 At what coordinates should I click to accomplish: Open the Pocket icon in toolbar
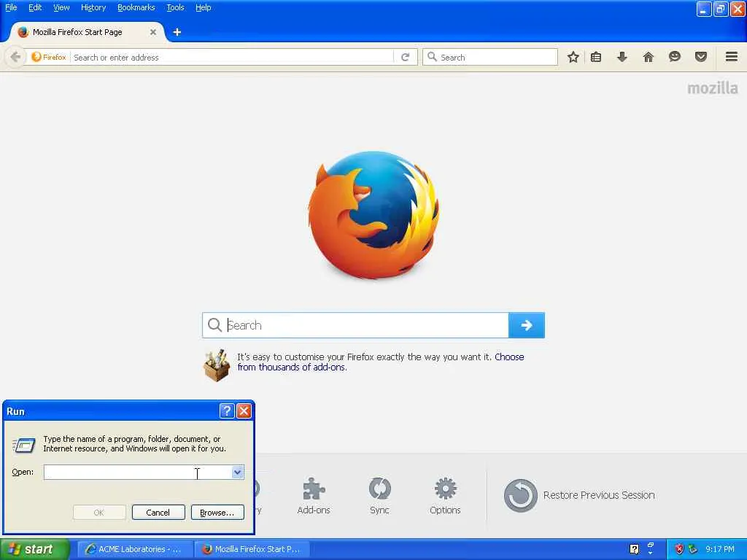(x=701, y=57)
